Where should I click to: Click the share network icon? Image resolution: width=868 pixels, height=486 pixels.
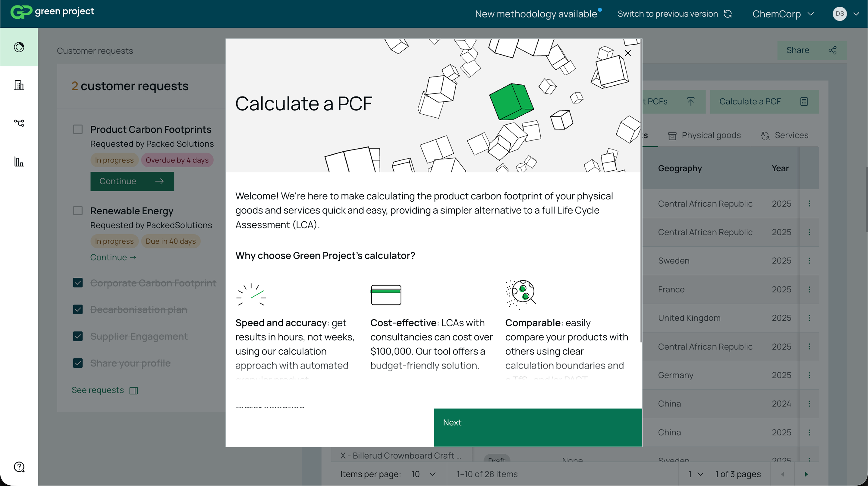pyautogui.click(x=833, y=50)
